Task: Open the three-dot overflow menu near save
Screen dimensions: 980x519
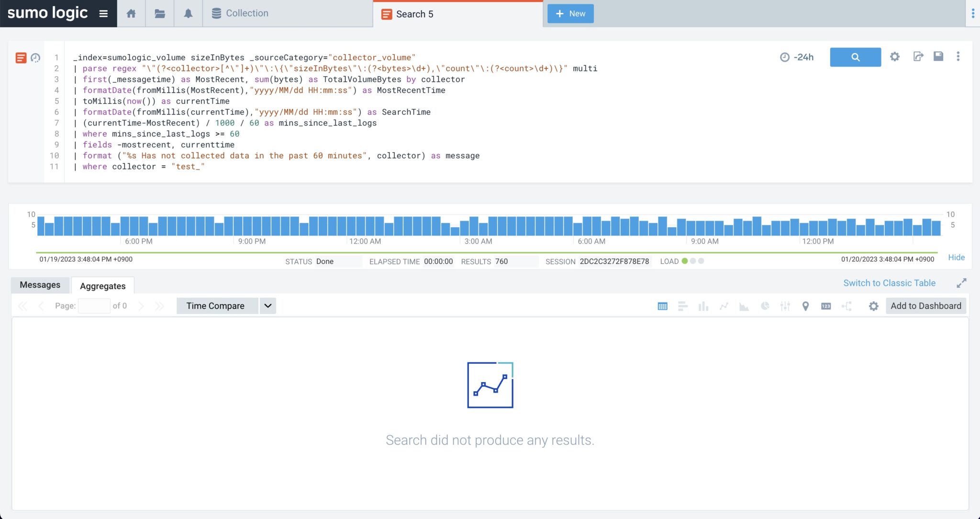Action: [958, 56]
